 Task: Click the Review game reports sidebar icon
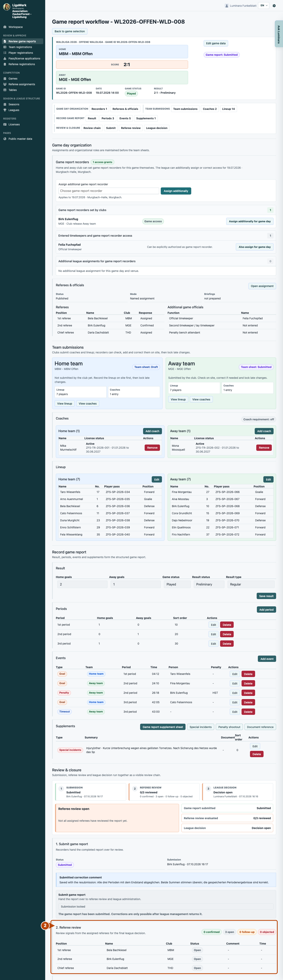tap(5, 42)
